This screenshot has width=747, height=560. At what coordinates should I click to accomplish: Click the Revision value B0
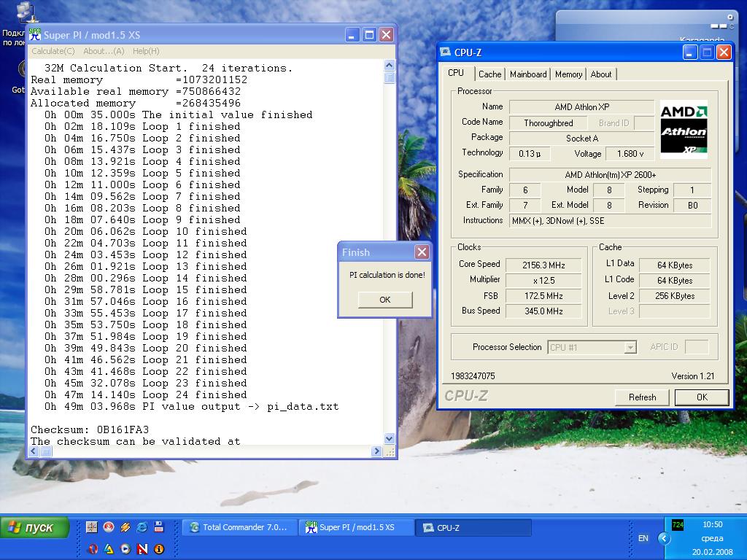click(x=693, y=205)
